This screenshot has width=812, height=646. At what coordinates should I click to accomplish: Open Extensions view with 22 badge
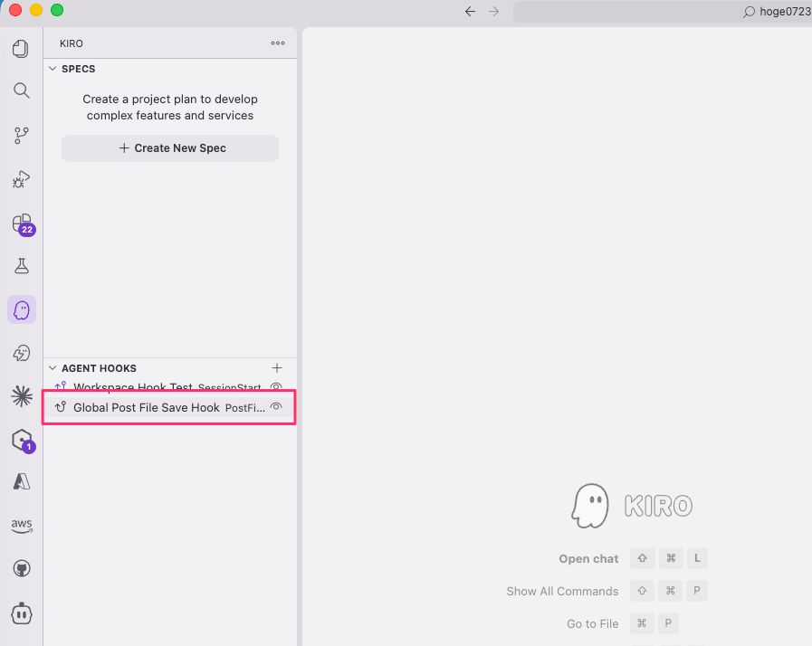23,224
